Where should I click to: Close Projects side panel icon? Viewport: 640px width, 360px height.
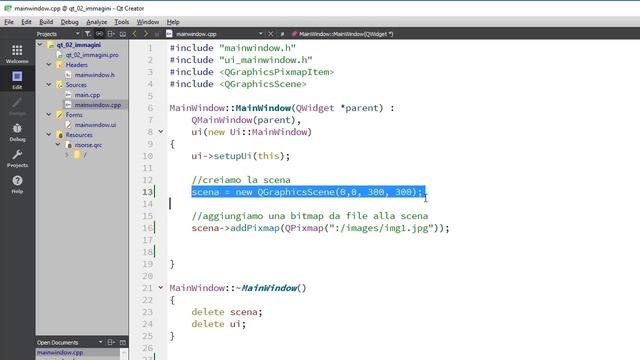click(122, 34)
